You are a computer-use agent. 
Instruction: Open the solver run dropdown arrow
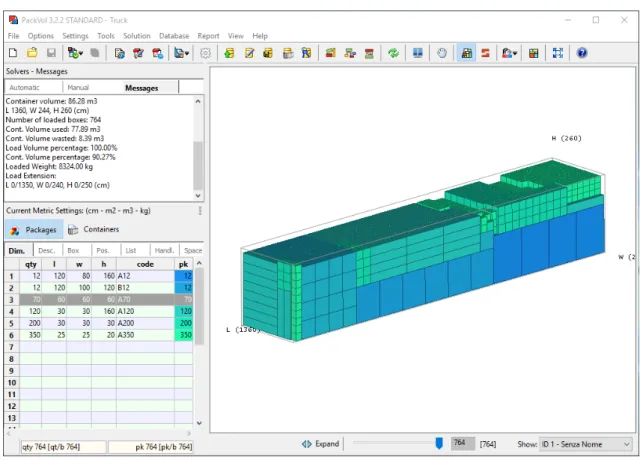(81, 53)
